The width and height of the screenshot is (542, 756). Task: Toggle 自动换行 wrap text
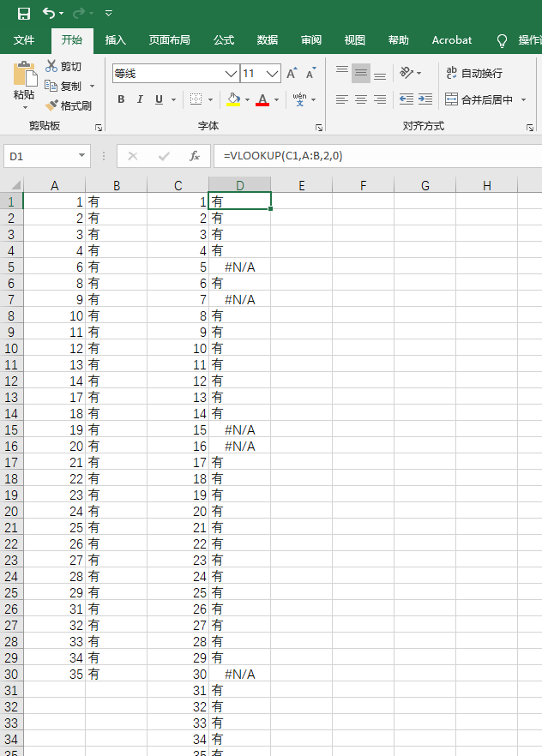tap(474, 74)
